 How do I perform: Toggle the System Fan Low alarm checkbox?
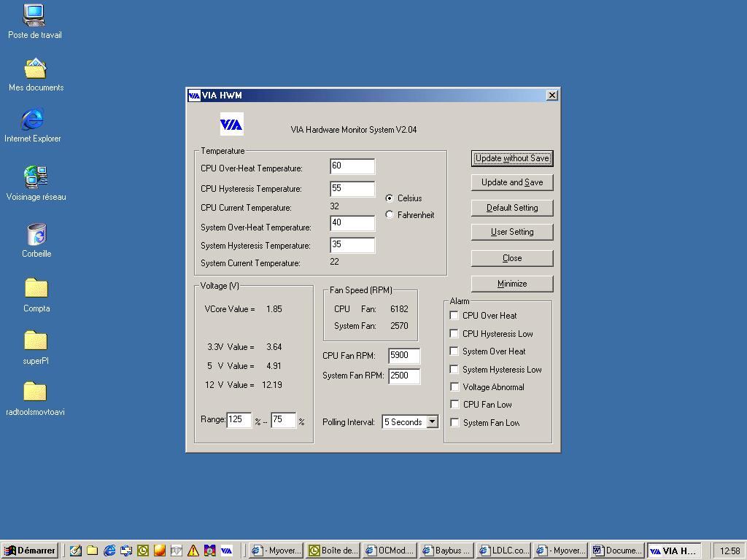(x=454, y=422)
